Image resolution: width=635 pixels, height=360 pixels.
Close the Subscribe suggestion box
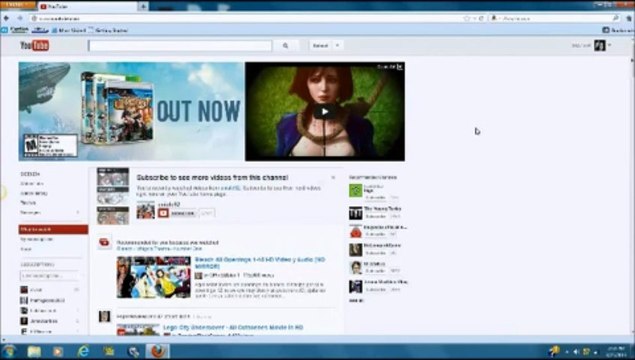(333, 178)
